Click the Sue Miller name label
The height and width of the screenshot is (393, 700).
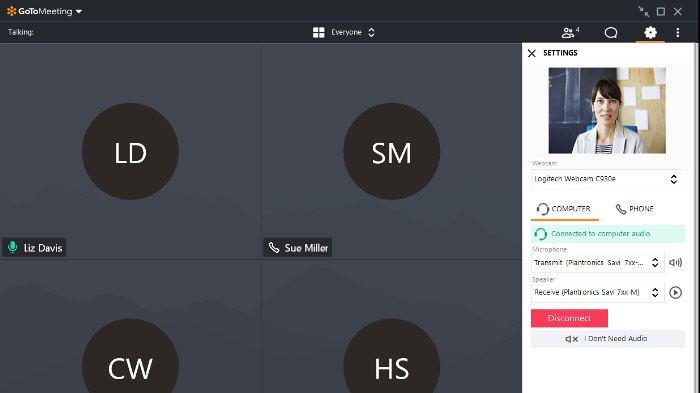point(306,248)
